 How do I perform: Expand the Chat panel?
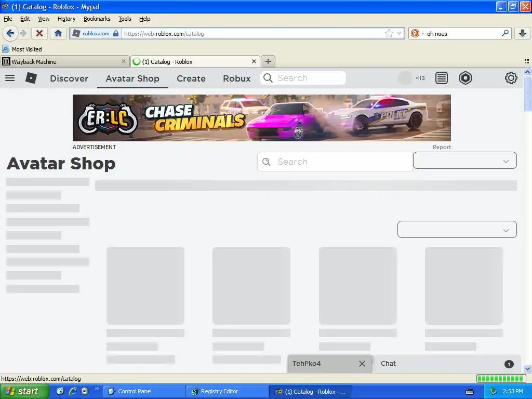point(446,363)
